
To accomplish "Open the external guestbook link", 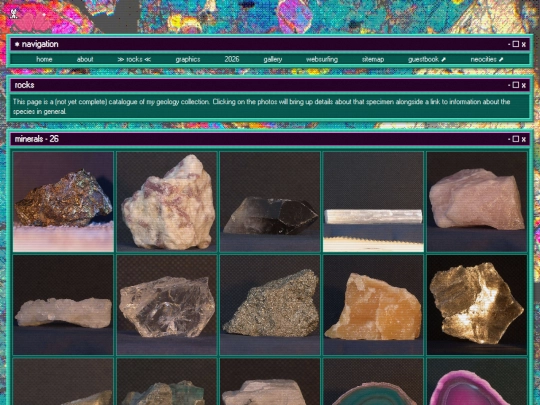I will 427,59.
